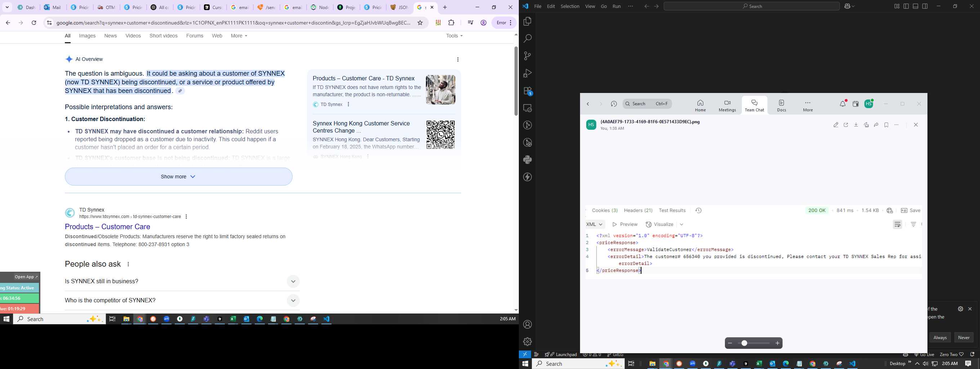Viewport: 980px width, 369px height.
Task: Click the remote window indicator in VS Code status bar
Action: 525,355
